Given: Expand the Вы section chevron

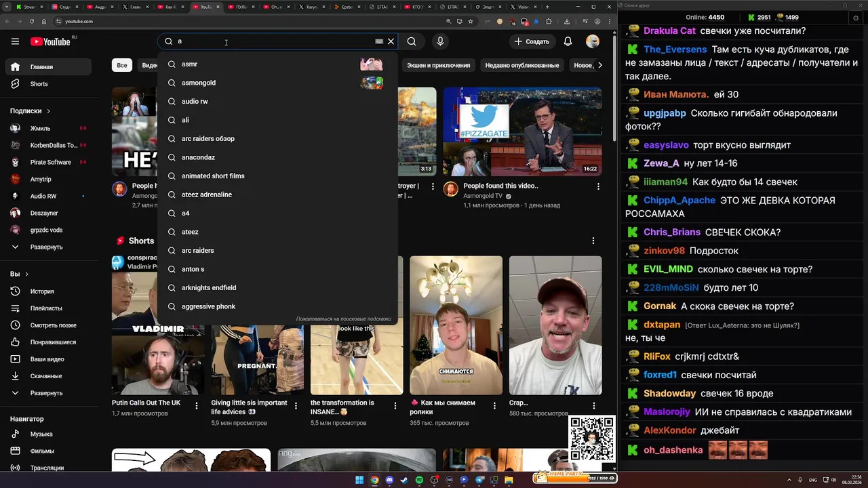Looking at the screenshot, I should 27,274.
